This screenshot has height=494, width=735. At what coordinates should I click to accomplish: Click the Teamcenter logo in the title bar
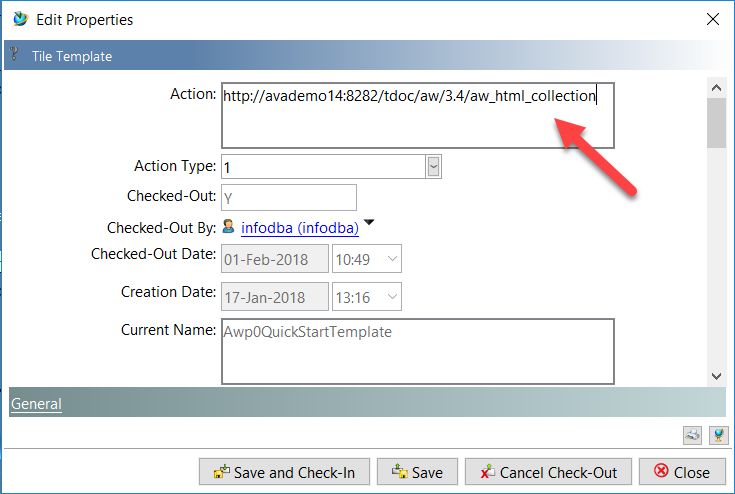coord(20,19)
